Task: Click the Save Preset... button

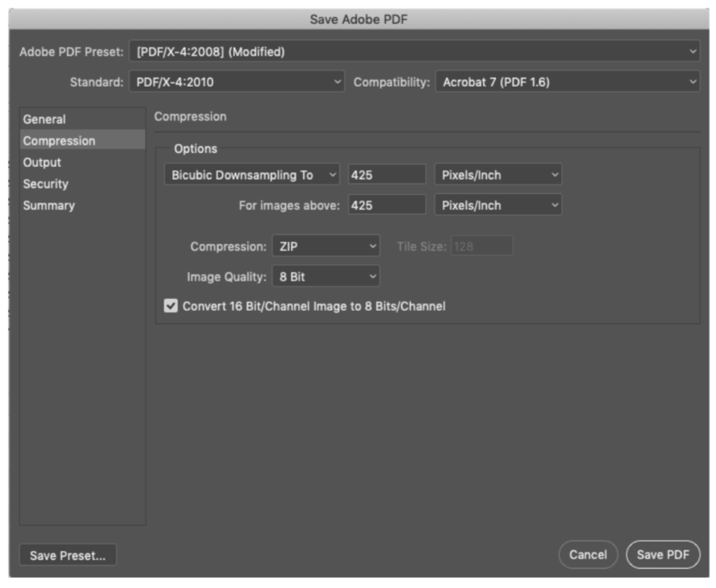Action: pyautogui.click(x=68, y=555)
